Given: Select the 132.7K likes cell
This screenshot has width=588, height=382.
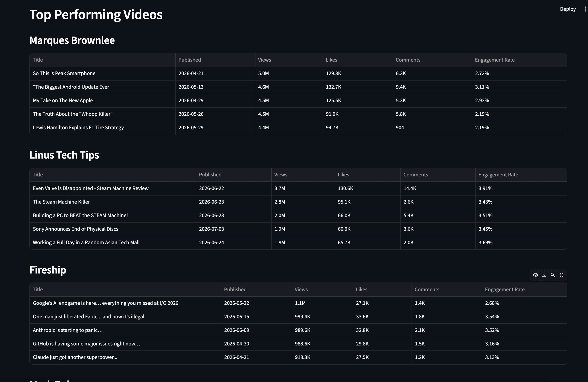Looking at the screenshot, I should coord(358,87).
